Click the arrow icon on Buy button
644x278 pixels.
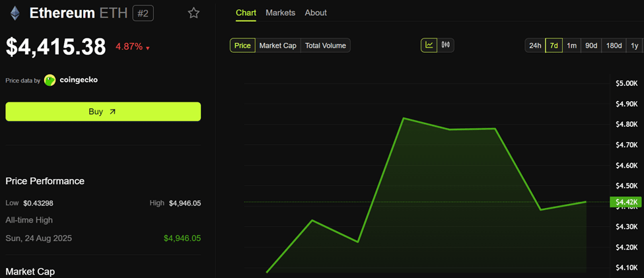pyautogui.click(x=112, y=112)
